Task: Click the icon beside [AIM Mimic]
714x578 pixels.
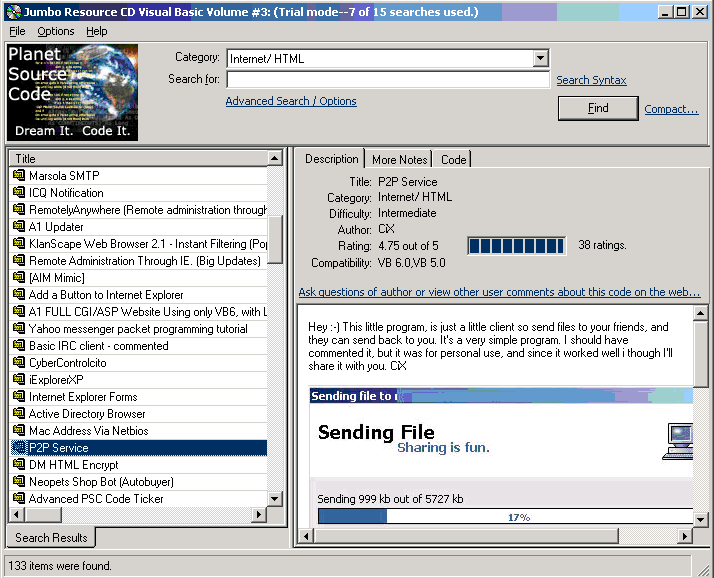Action: 19,277
